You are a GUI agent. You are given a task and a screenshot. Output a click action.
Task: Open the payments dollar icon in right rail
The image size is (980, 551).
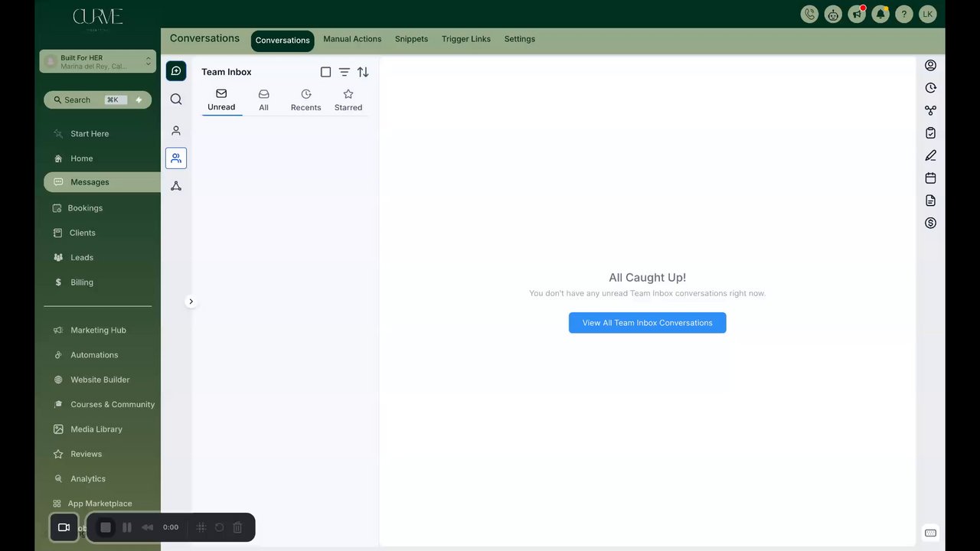tap(930, 223)
